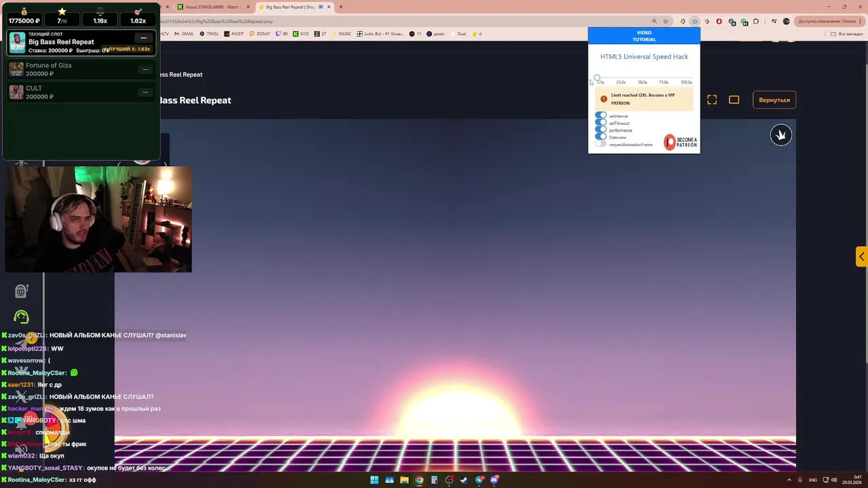The height and width of the screenshot is (488, 868).
Task: Click the speed hack extension icon
Action: pyautogui.click(x=694, y=21)
